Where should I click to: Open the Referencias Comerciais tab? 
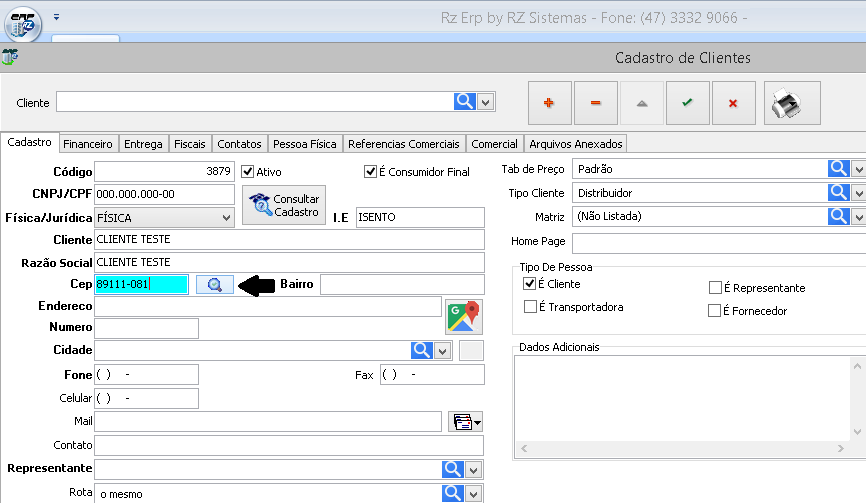[404, 144]
